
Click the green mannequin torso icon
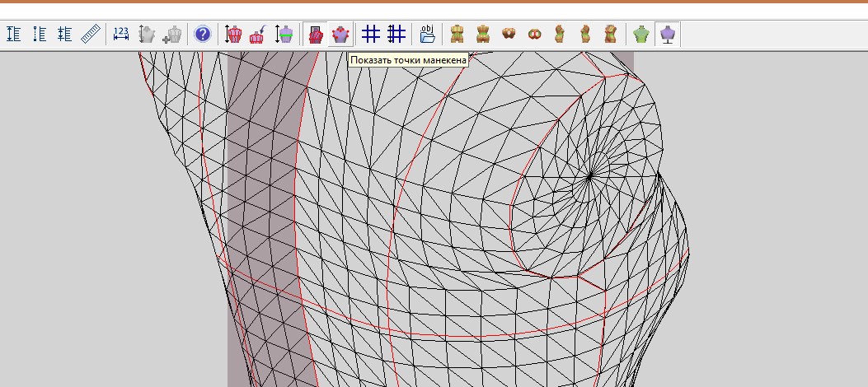coord(641,35)
